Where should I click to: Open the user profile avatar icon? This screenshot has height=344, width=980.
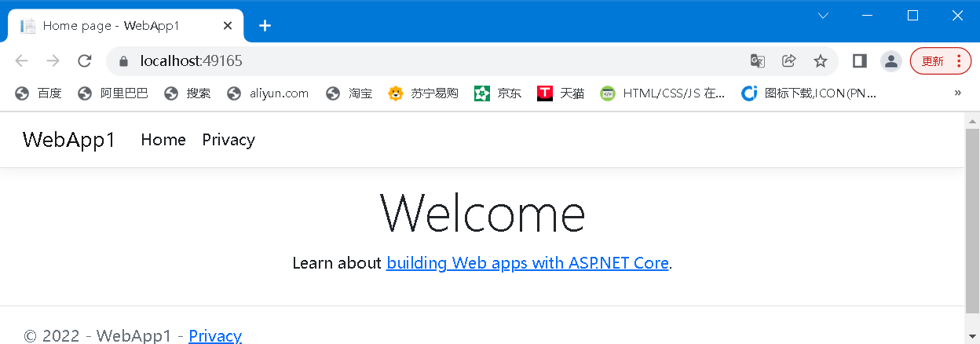pyautogui.click(x=890, y=61)
